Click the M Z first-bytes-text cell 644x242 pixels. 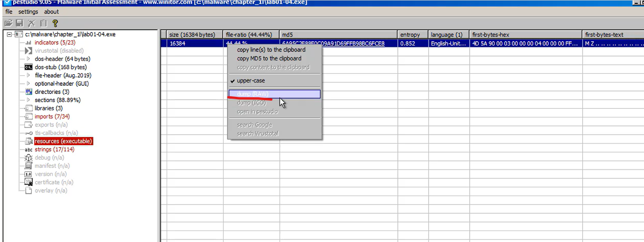click(614, 43)
